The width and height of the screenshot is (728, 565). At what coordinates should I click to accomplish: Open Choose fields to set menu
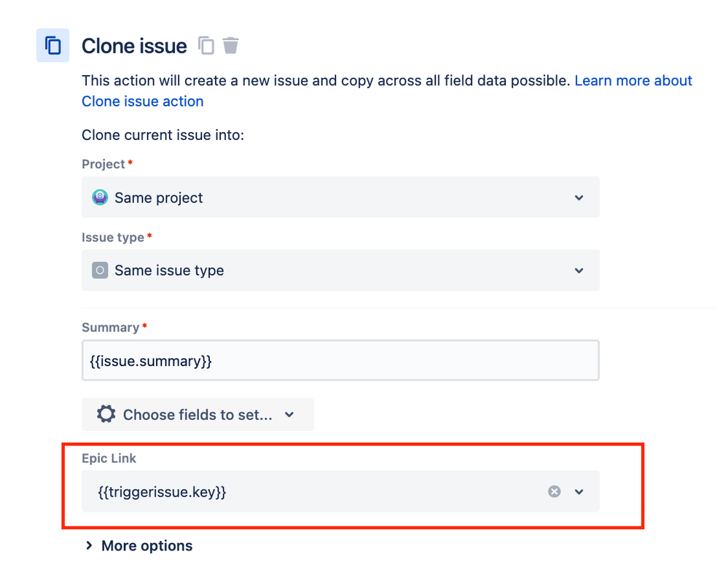point(197,414)
